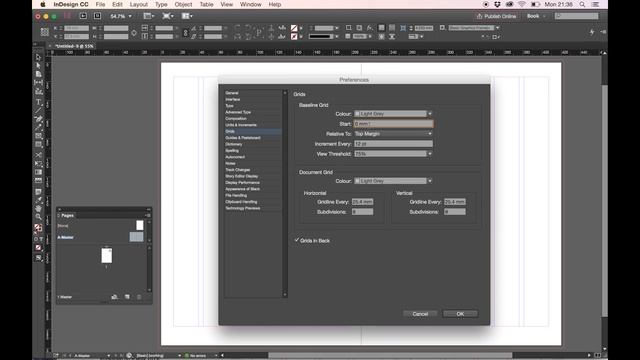The width and height of the screenshot is (640, 360).
Task: Select the Eyedropper tool
Action: pos(38,200)
